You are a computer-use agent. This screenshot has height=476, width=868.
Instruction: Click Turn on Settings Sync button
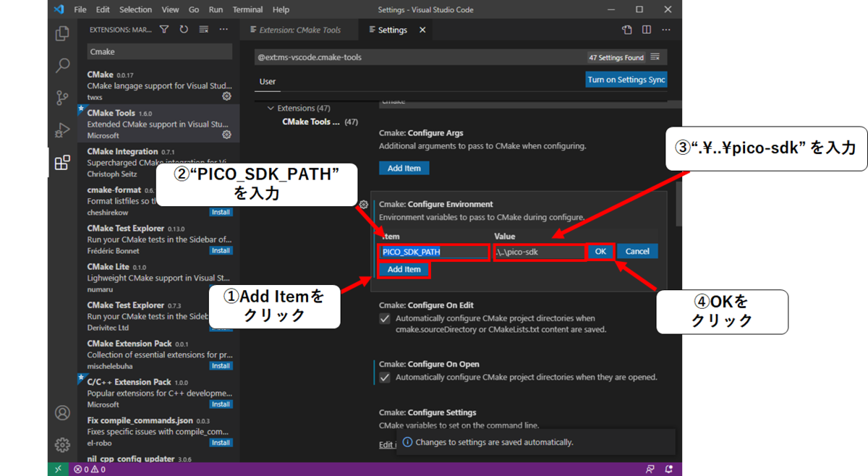[626, 80]
